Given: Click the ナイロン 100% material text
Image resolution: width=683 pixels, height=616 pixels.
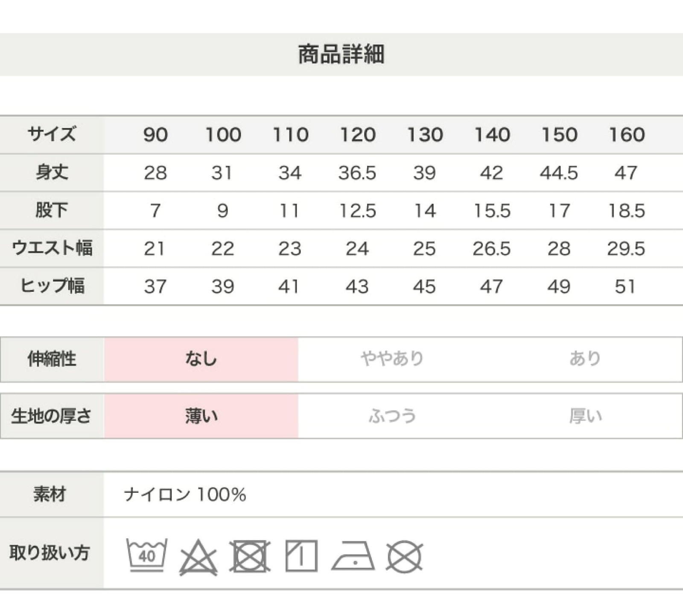Looking at the screenshot, I should [185, 495].
